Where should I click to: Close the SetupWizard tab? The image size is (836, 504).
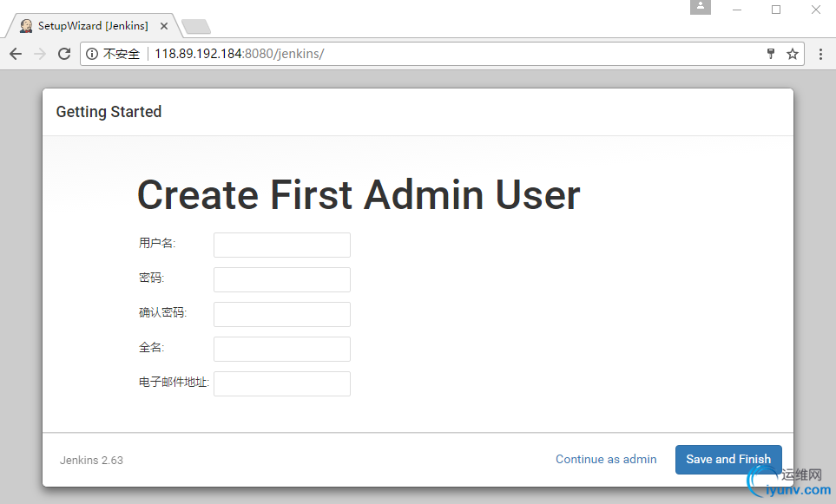(x=164, y=26)
